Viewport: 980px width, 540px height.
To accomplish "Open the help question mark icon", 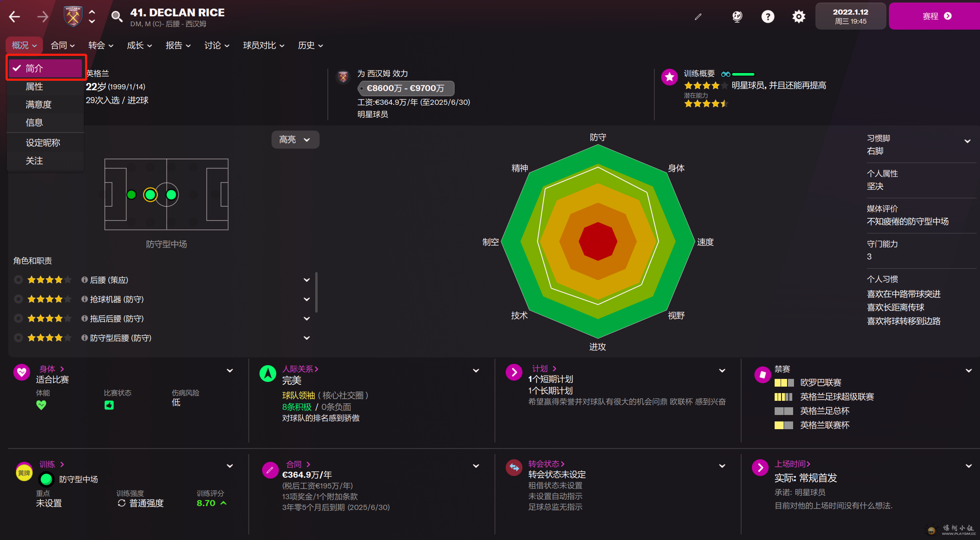I will tap(768, 17).
